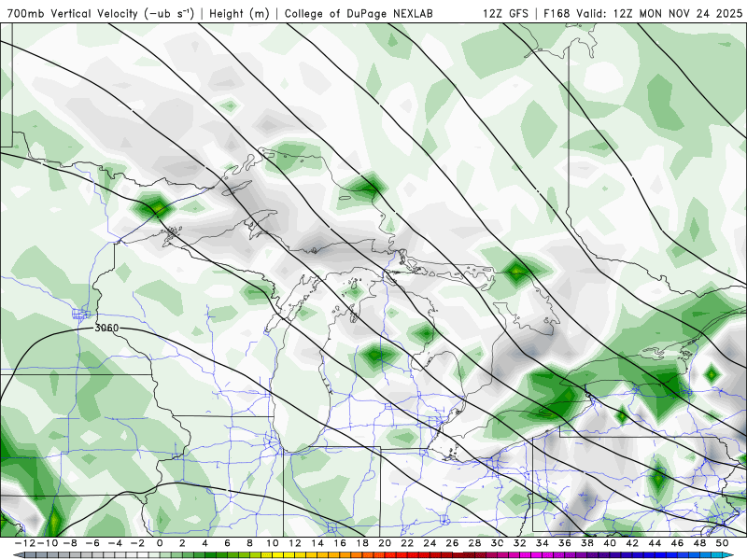
Task: Click the 'Height (m)' header label
Action: (x=239, y=14)
